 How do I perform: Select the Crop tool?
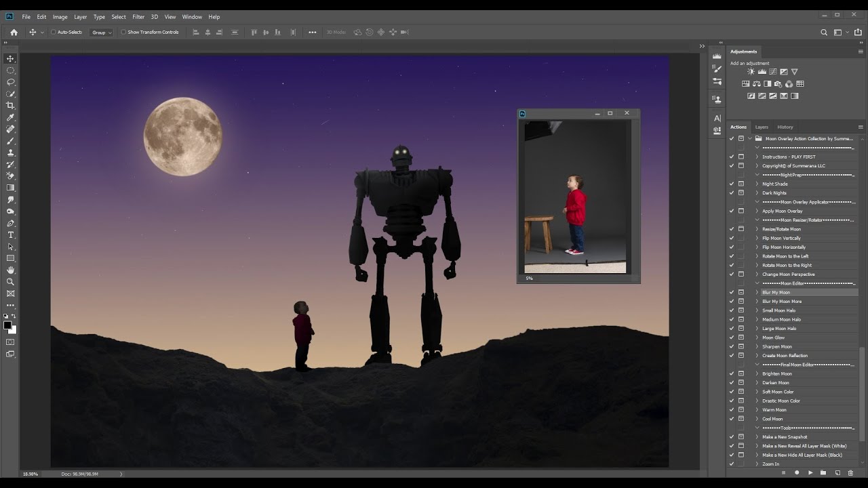pyautogui.click(x=10, y=106)
